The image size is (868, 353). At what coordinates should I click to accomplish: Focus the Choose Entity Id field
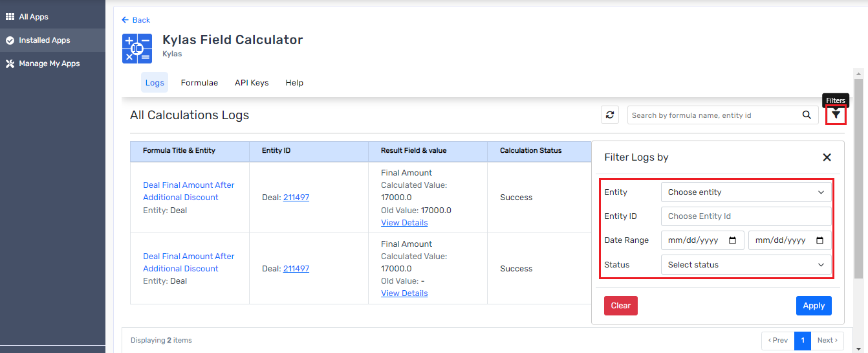click(x=746, y=216)
